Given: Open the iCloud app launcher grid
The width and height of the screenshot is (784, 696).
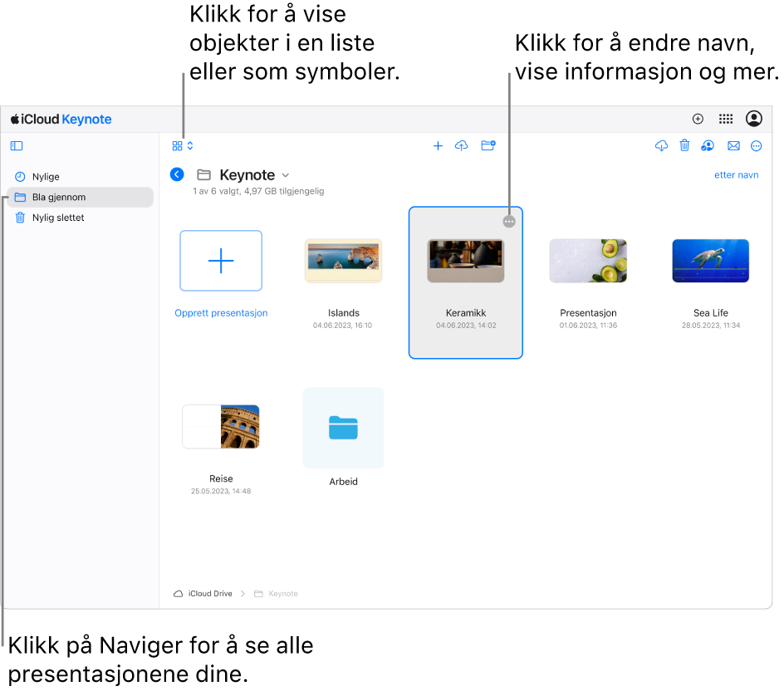Looking at the screenshot, I should point(726,119).
